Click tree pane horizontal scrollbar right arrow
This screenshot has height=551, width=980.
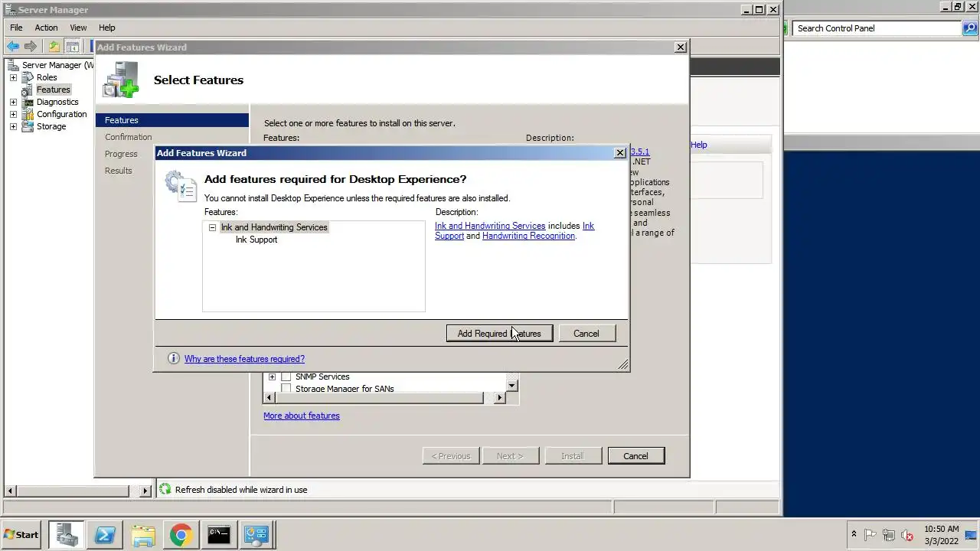(x=145, y=490)
